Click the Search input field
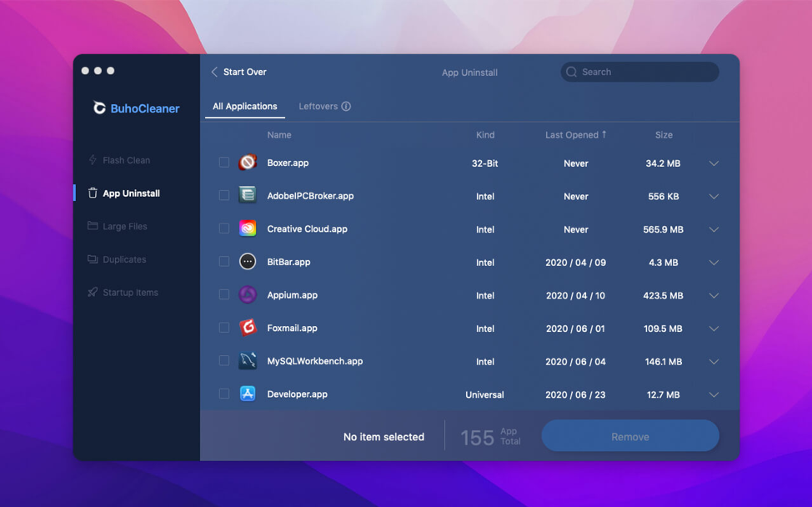The height and width of the screenshot is (507, 812). pos(639,72)
